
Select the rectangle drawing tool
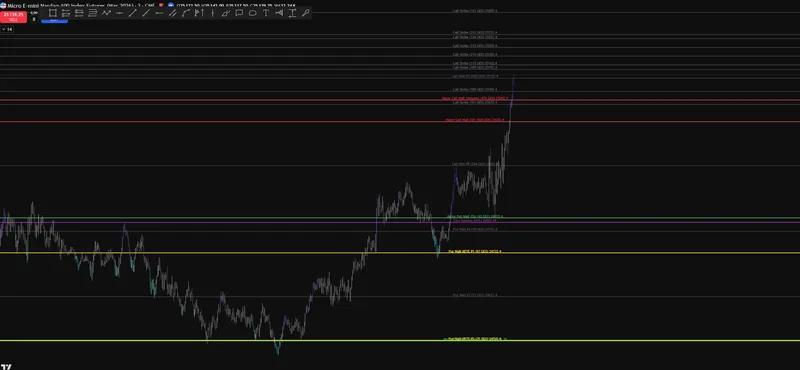pos(53,13)
